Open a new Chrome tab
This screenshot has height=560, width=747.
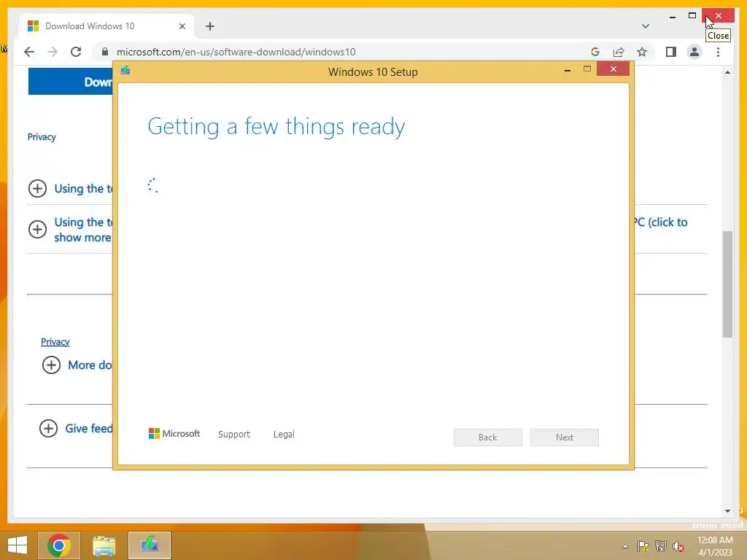(209, 26)
